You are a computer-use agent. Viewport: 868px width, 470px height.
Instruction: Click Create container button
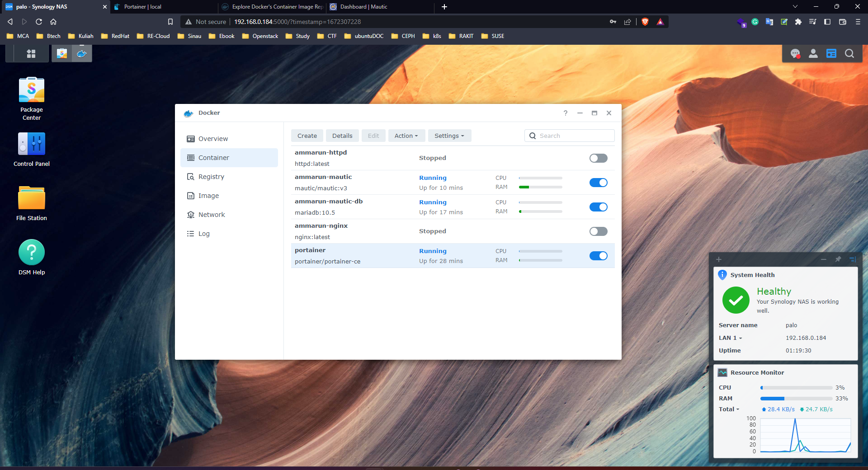pos(307,136)
